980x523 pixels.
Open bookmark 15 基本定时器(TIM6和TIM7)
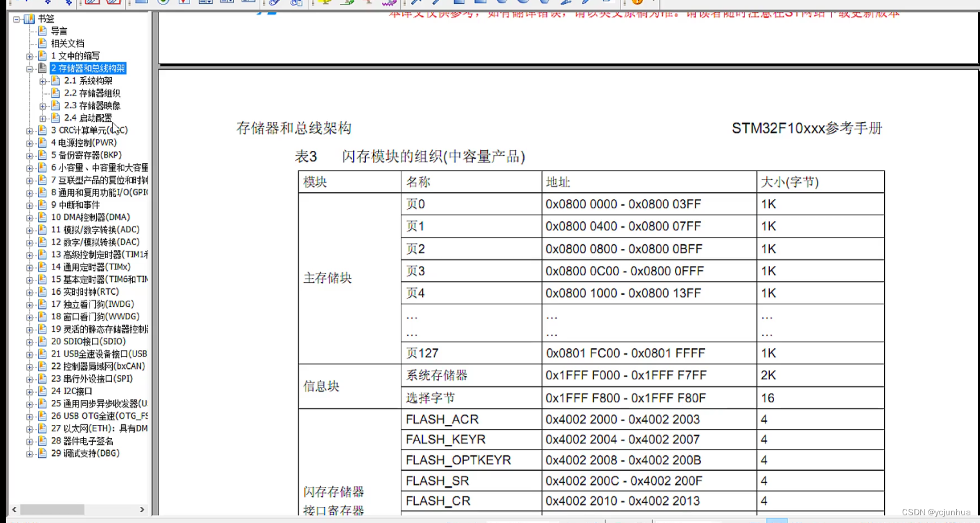tap(100, 279)
